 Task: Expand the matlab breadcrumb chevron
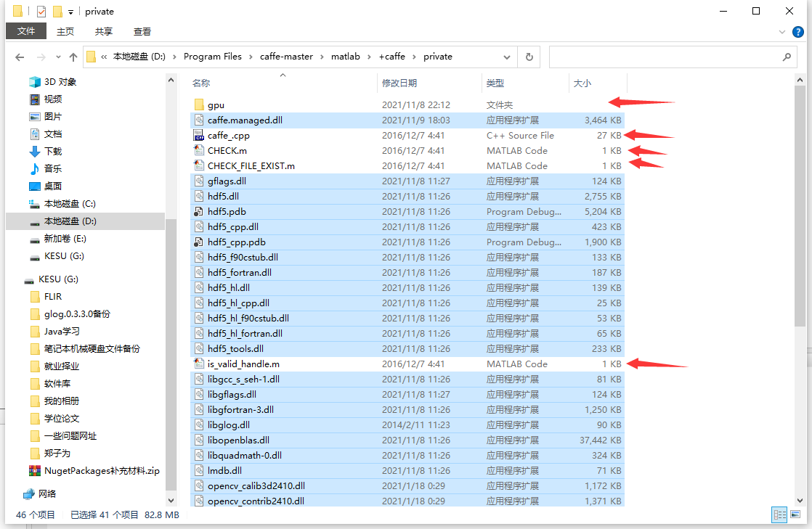pos(369,57)
